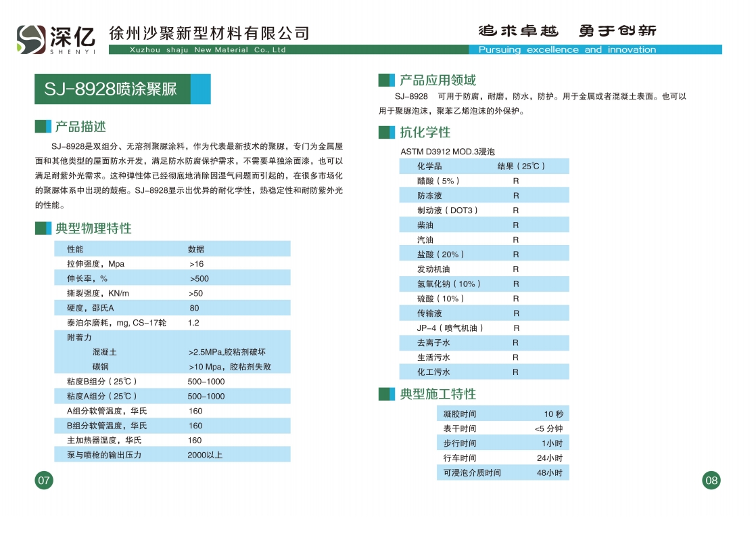Click the "<5 分钟" value
The image size is (756, 534).
[x=548, y=428]
